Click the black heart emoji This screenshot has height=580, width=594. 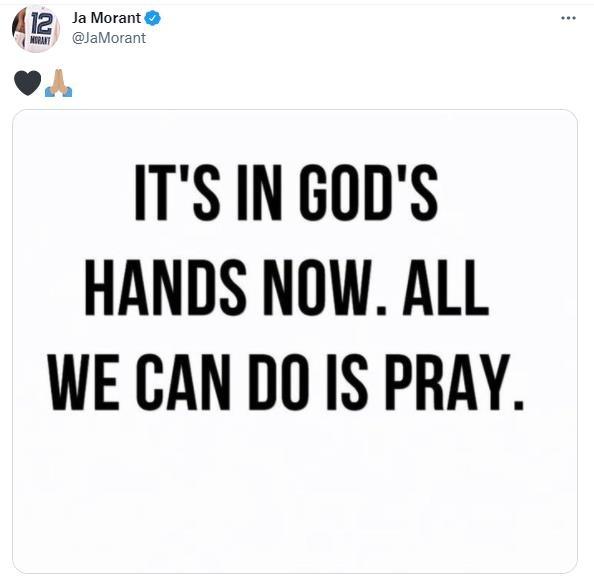28,83
